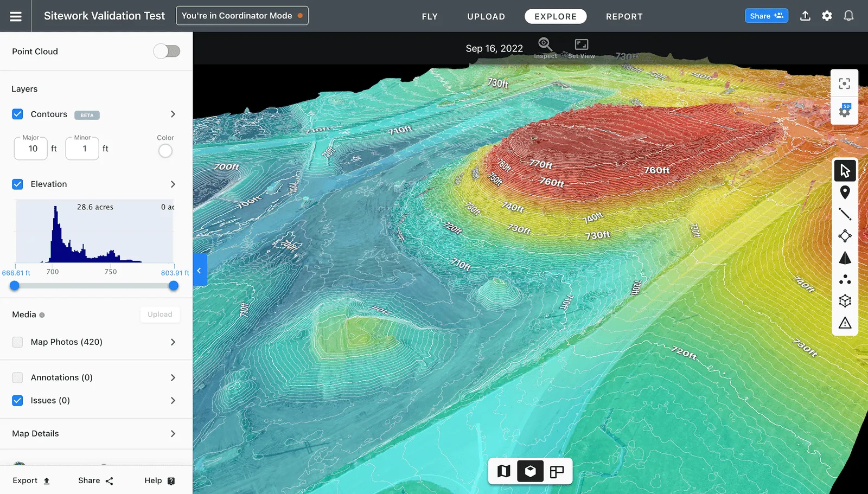Open the FLY tab
The width and height of the screenshot is (868, 494).
(430, 16)
